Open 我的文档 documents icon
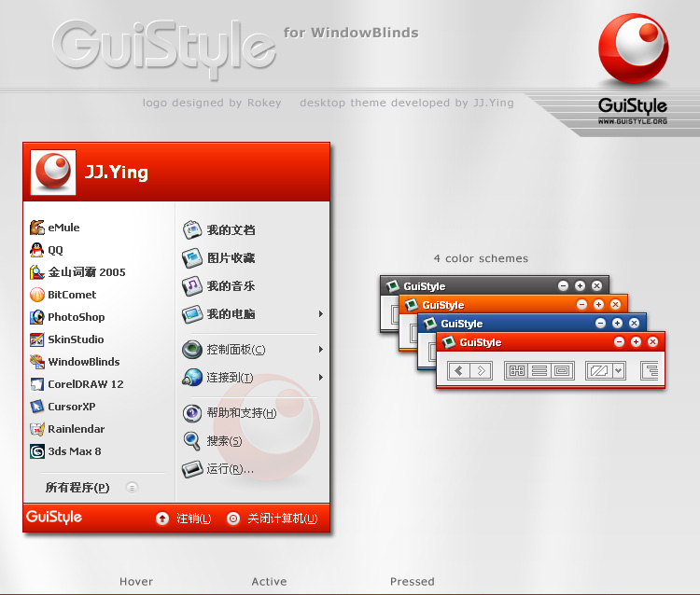The height and width of the screenshot is (595, 700). click(192, 229)
